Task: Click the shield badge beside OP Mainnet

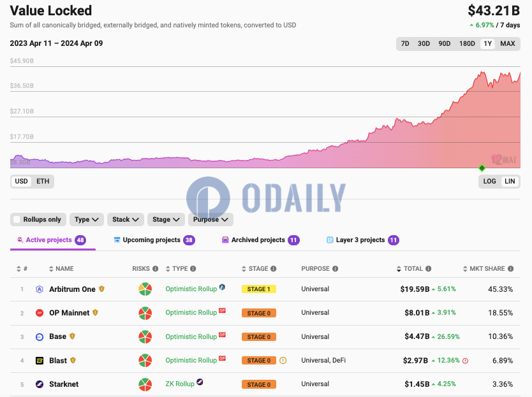Action: 95,313
